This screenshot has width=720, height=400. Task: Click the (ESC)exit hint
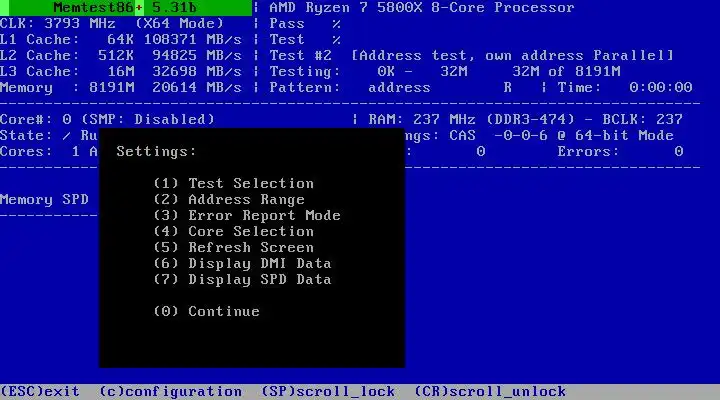[x=40, y=391]
